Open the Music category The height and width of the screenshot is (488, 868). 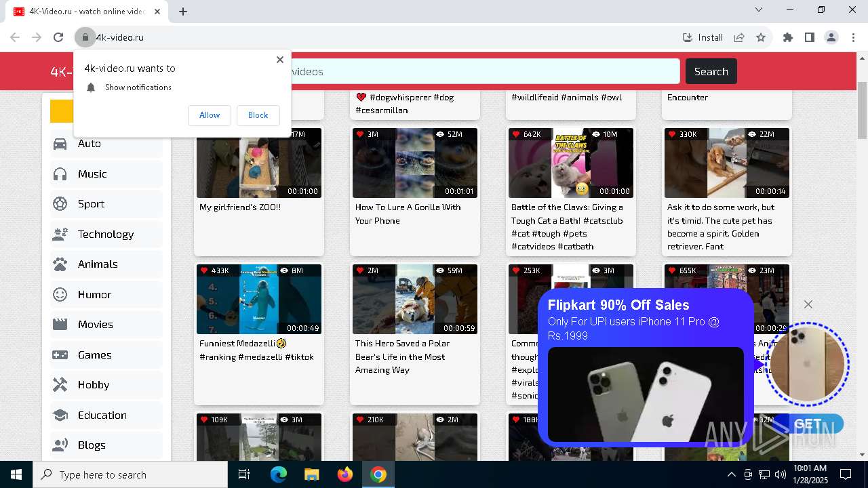click(106, 174)
